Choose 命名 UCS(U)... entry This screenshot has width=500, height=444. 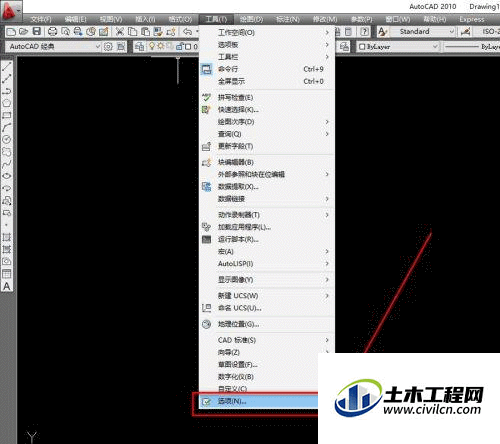point(267,308)
